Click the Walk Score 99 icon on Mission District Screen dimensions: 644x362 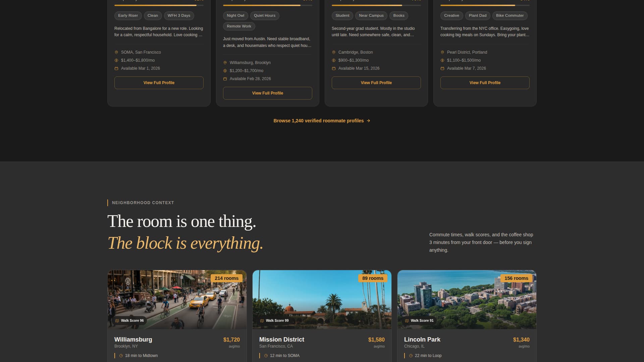click(x=262, y=321)
